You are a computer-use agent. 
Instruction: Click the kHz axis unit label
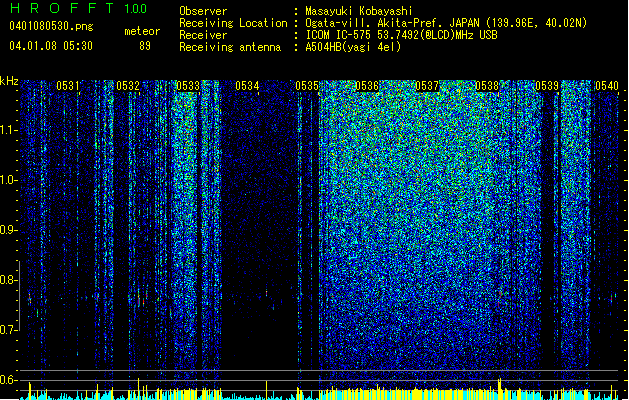pyautogui.click(x=9, y=81)
